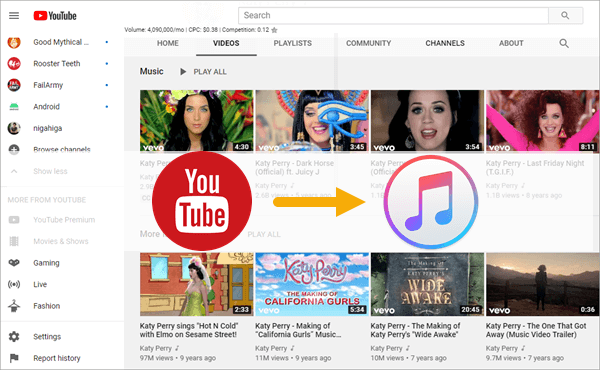Open the CHANNELS tab
This screenshot has height=370, width=600.
pos(445,43)
